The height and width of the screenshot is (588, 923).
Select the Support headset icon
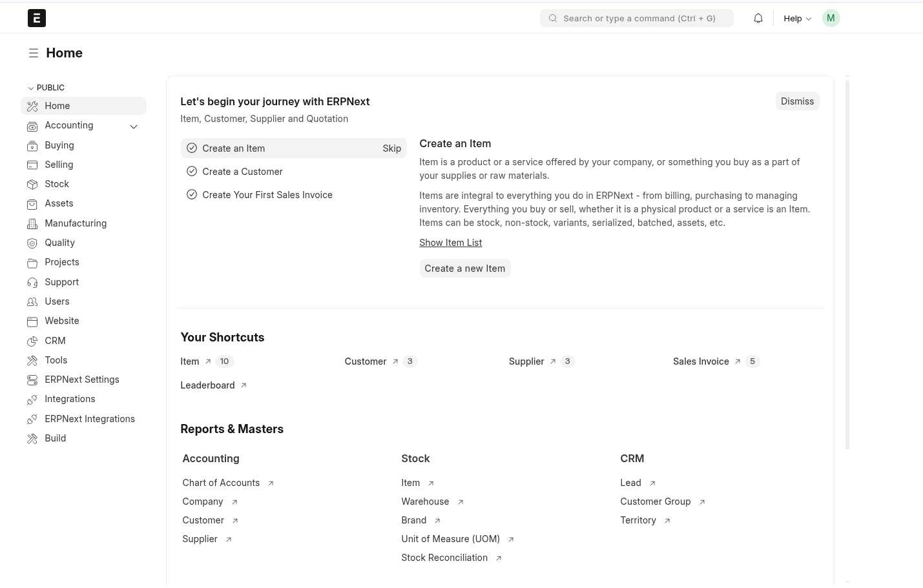pyautogui.click(x=32, y=282)
